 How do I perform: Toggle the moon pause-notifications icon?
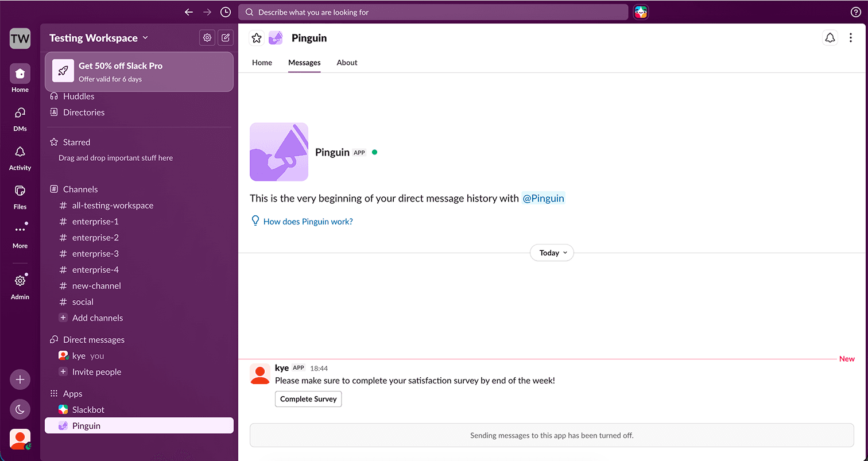[x=20, y=409]
